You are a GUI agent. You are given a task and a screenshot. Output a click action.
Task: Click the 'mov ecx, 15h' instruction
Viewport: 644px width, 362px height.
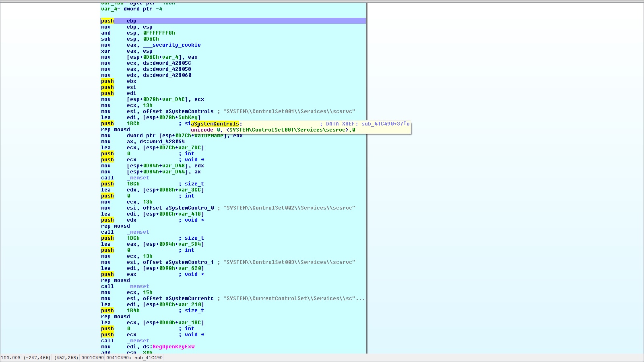coord(127,292)
